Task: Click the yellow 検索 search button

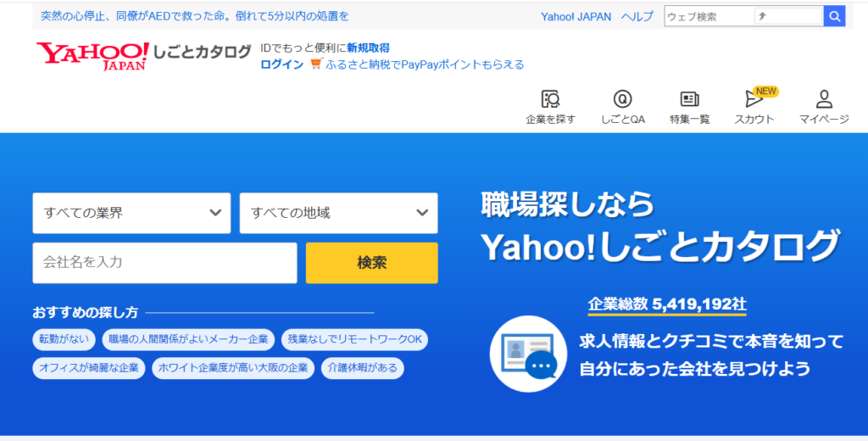Action: (x=372, y=263)
